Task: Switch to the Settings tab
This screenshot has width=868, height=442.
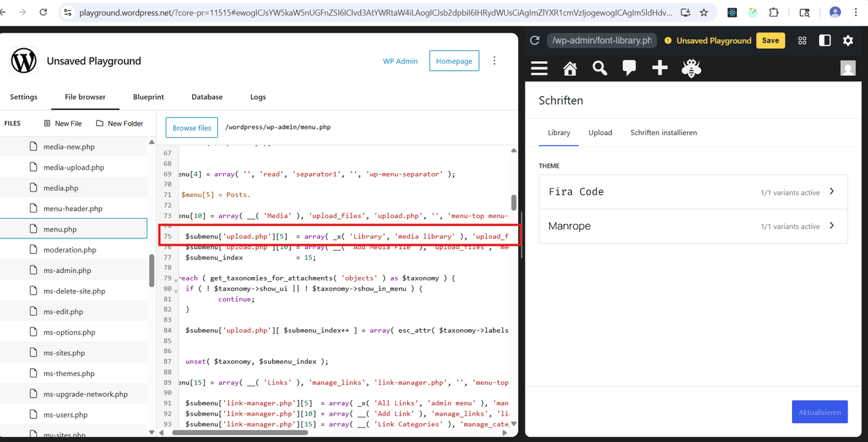Action: pos(24,97)
